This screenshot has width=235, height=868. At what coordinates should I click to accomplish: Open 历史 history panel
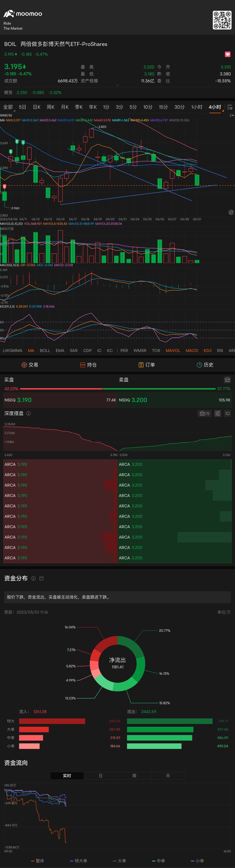click(x=205, y=365)
